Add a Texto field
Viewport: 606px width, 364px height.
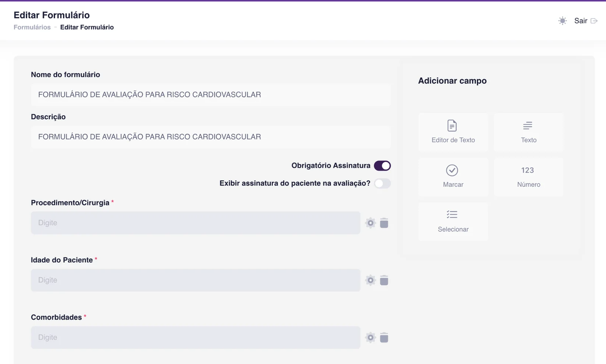528,132
